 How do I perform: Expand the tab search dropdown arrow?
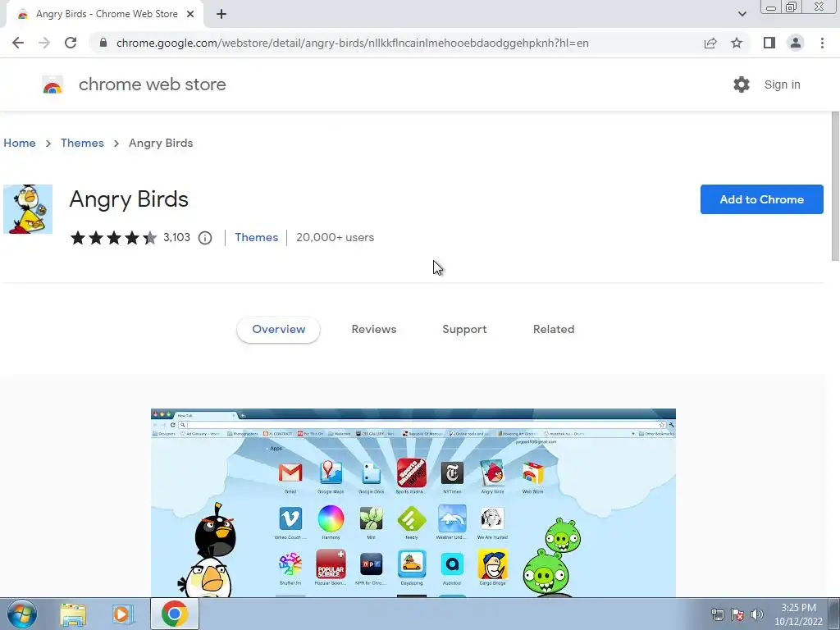[x=742, y=15]
